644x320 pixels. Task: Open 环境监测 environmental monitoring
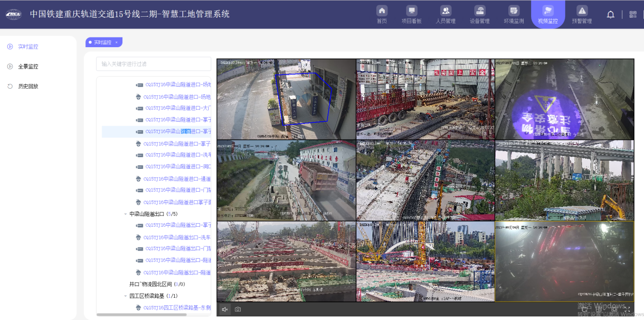click(513, 14)
